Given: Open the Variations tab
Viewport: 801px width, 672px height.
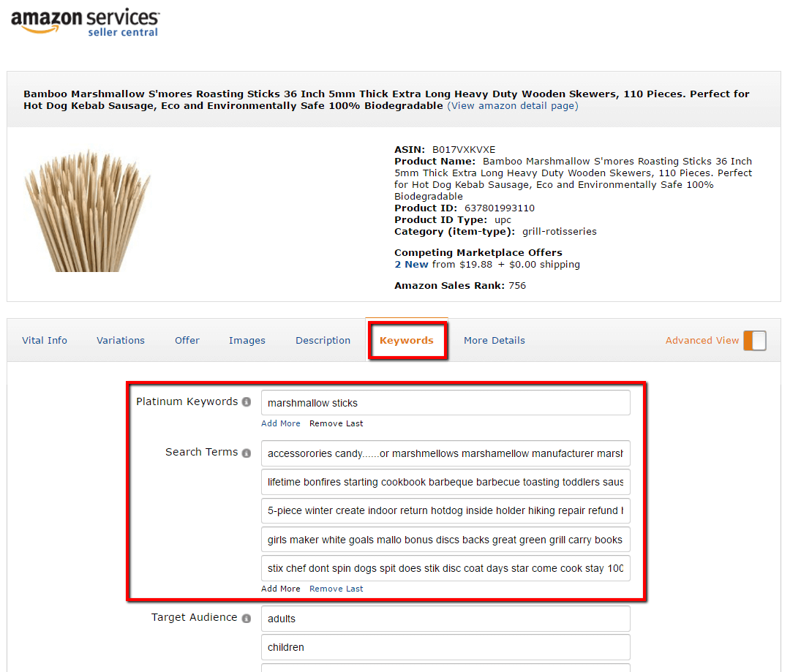Looking at the screenshot, I should tap(120, 340).
